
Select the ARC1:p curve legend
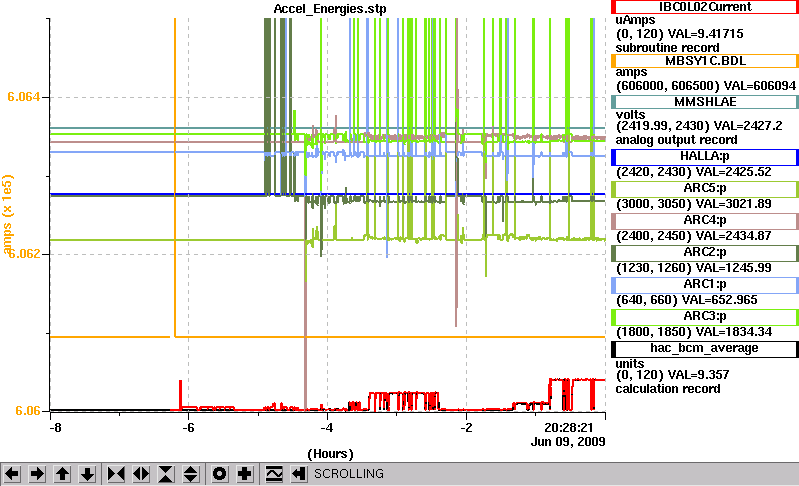click(x=705, y=285)
